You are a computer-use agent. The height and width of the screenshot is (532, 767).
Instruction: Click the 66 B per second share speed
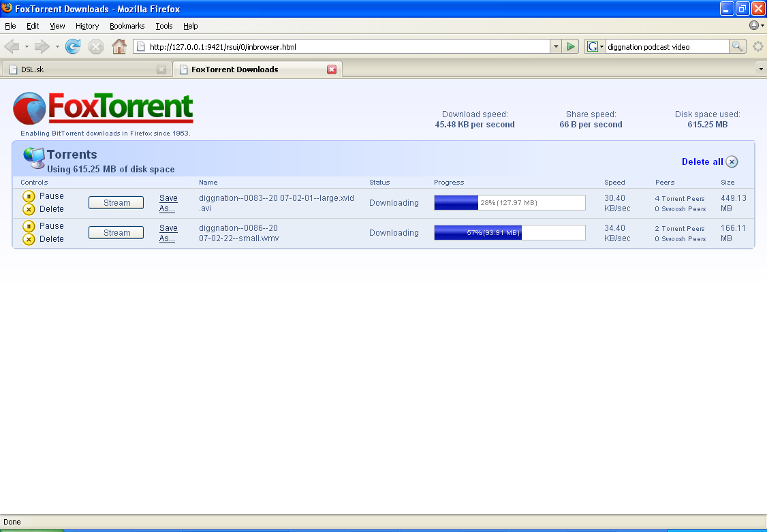pyautogui.click(x=591, y=124)
